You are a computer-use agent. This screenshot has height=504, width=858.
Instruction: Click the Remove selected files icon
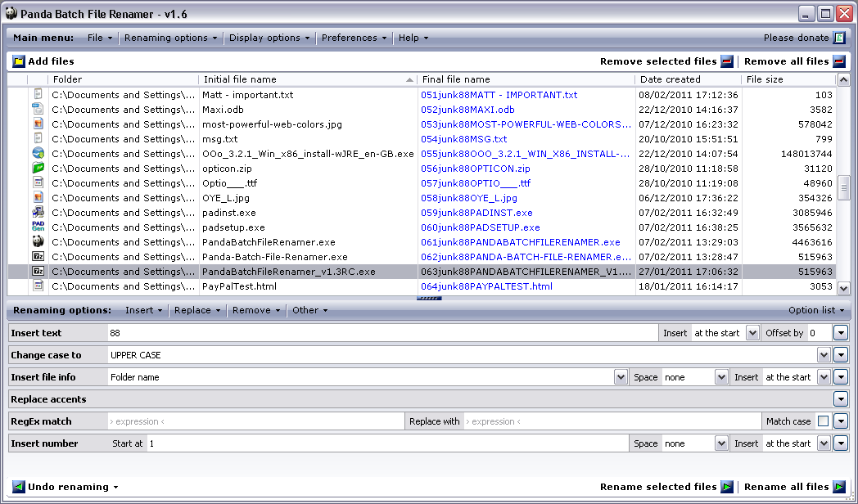click(x=727, y=61)
